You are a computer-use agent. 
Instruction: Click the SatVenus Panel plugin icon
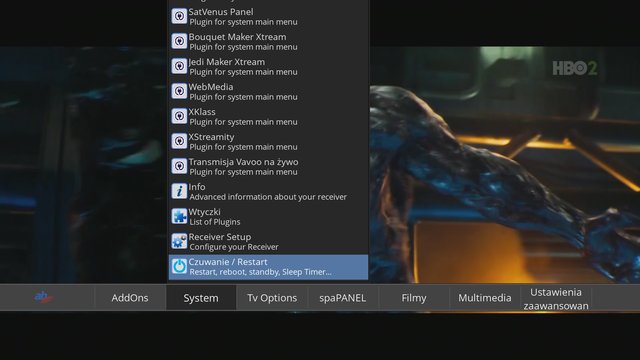point(179,16)
